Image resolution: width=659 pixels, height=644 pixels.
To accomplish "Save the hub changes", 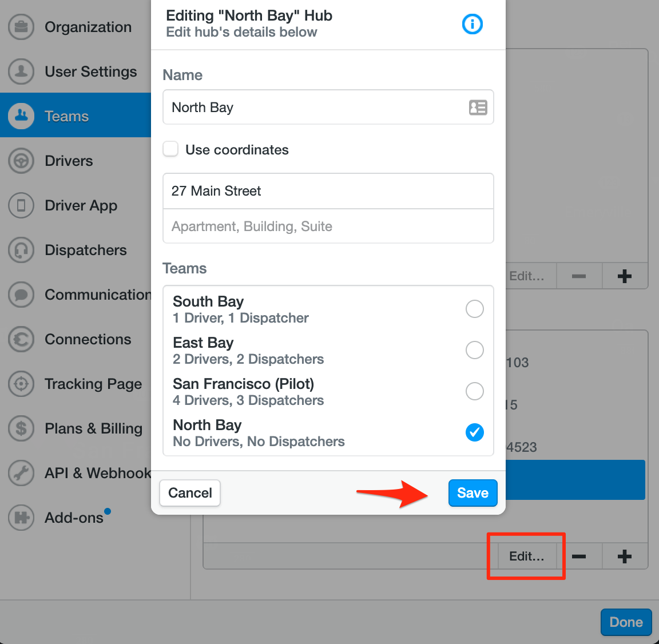I will tap(473, 493).
